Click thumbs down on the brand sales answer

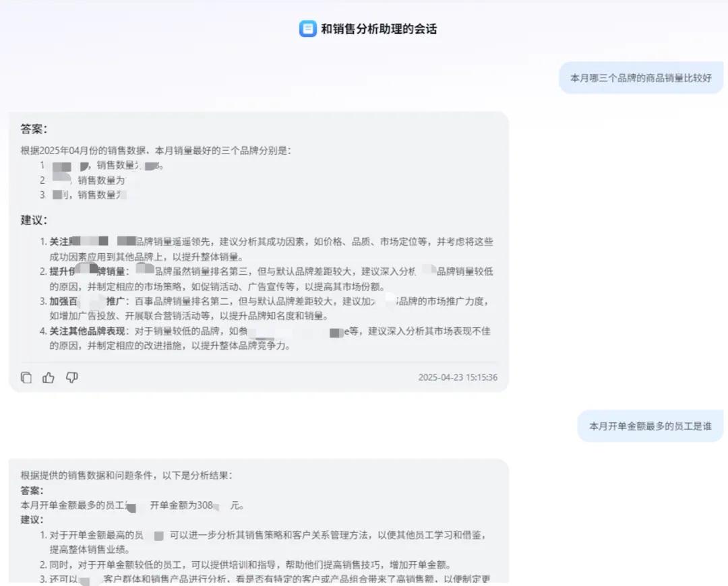point(71,378)
